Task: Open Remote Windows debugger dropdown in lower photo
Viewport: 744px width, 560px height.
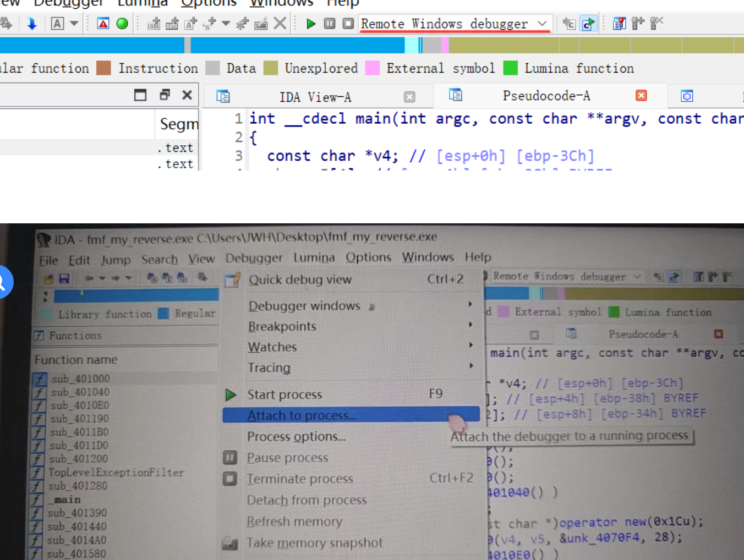Action: (x=567, y=276)
